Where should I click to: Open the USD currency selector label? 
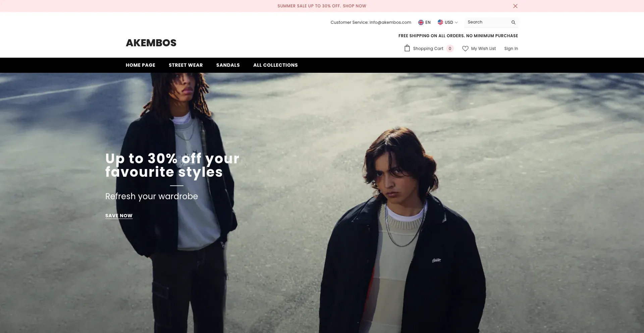point(449,22)
